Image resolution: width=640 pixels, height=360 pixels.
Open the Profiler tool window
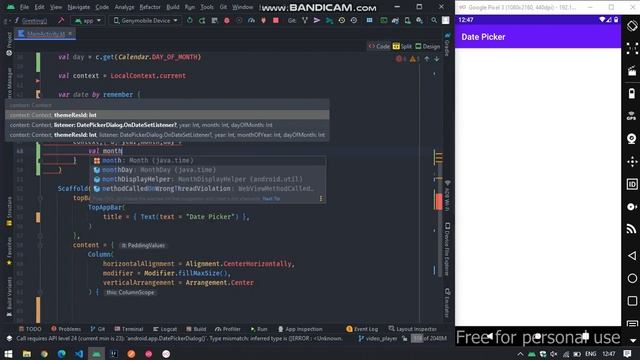click(228, 329)
